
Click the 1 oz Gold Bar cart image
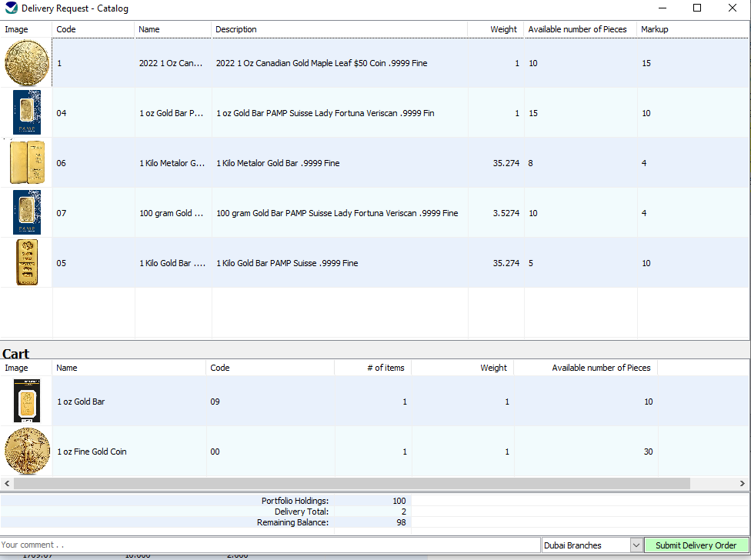click(x=26, y=402)
